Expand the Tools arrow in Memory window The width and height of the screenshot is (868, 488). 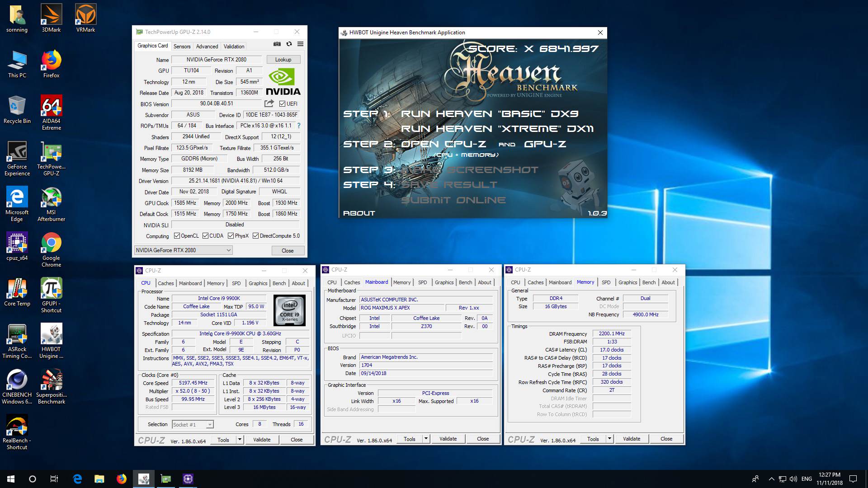[609, 439]
